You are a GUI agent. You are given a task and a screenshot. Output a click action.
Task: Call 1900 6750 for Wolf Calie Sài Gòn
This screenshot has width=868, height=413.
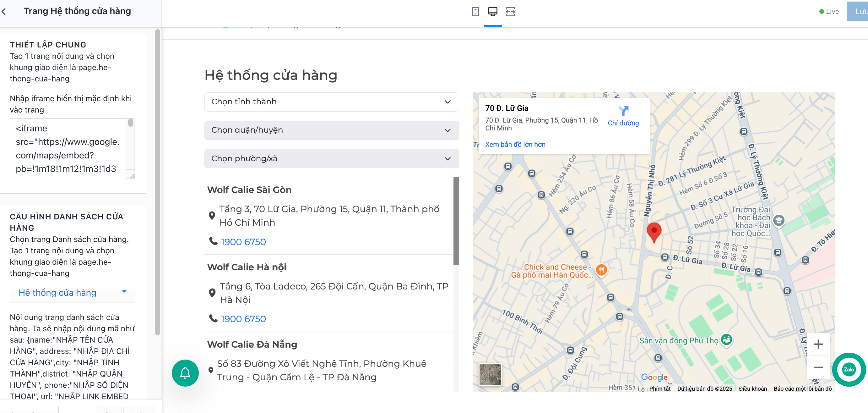[243, 242]
